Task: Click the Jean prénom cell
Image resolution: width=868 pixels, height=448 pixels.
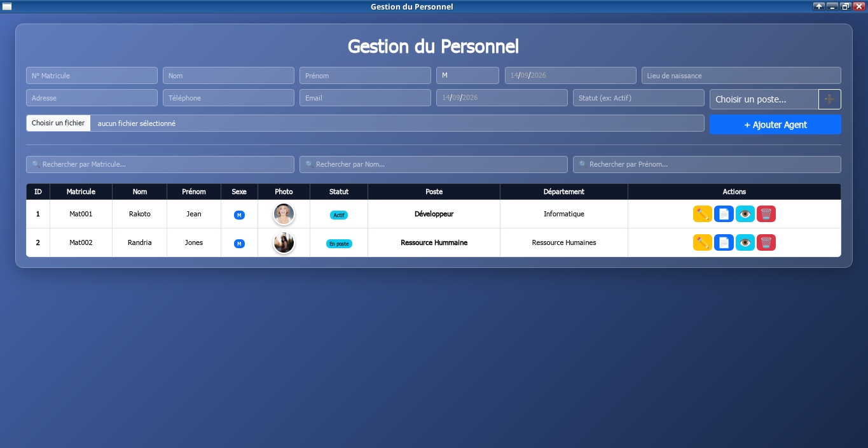Action: (194, 214)
